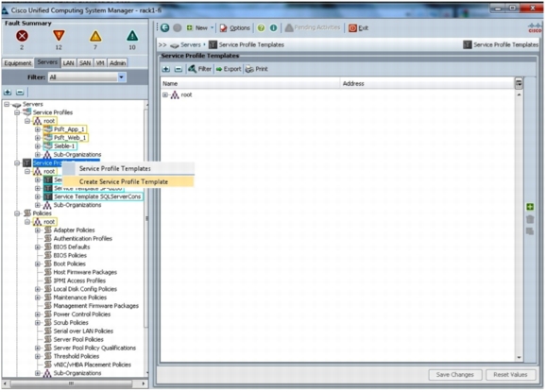Click Servers in the breadcrumb path
The image size is (546, 392).
pyautogui.click(x=190, y=45)
